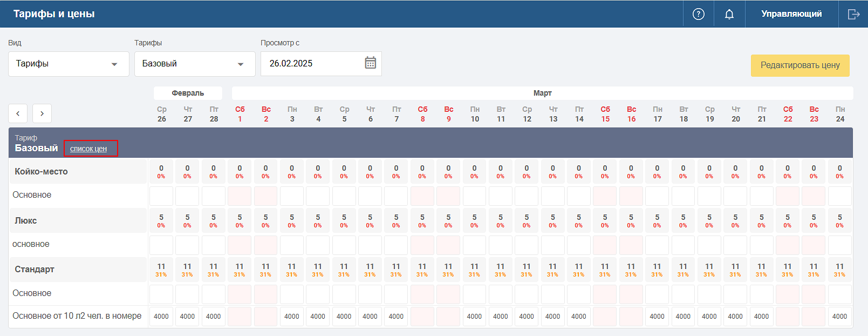Image resolution: width=868 pixels, height=336 pixels.
Task: Click the Редактировать цену button
Action: tap(800, 65)
